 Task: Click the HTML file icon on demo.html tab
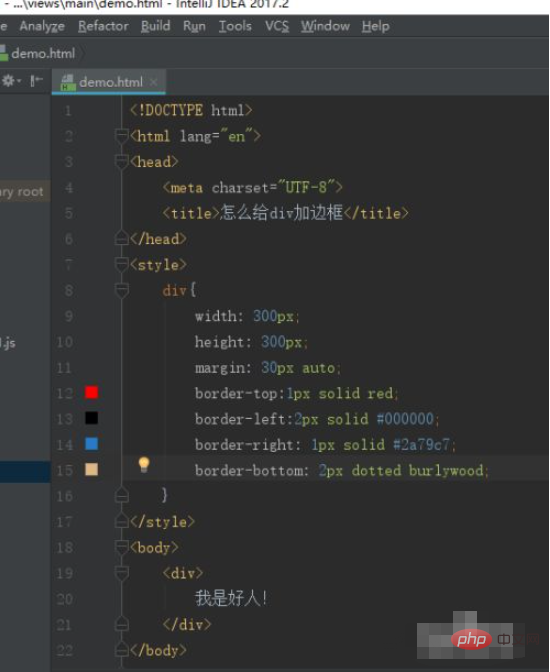pos(66,82)
